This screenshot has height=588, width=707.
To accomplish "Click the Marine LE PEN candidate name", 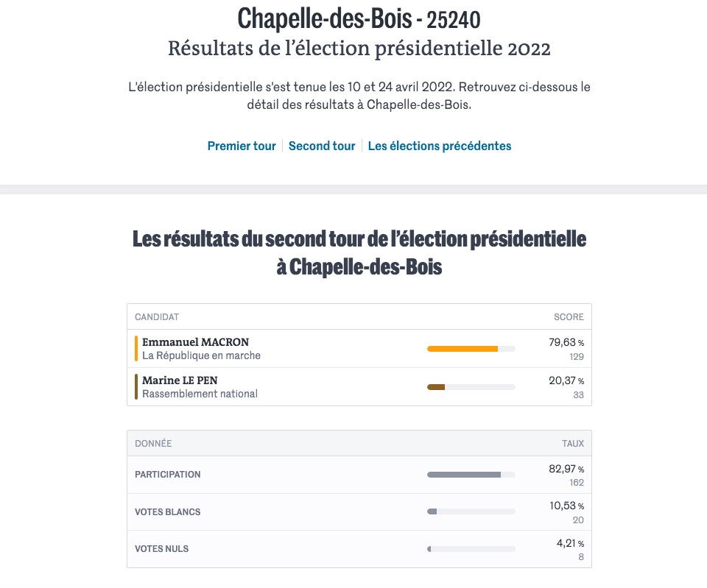I will pyautogui.click(x=180, y=380).
